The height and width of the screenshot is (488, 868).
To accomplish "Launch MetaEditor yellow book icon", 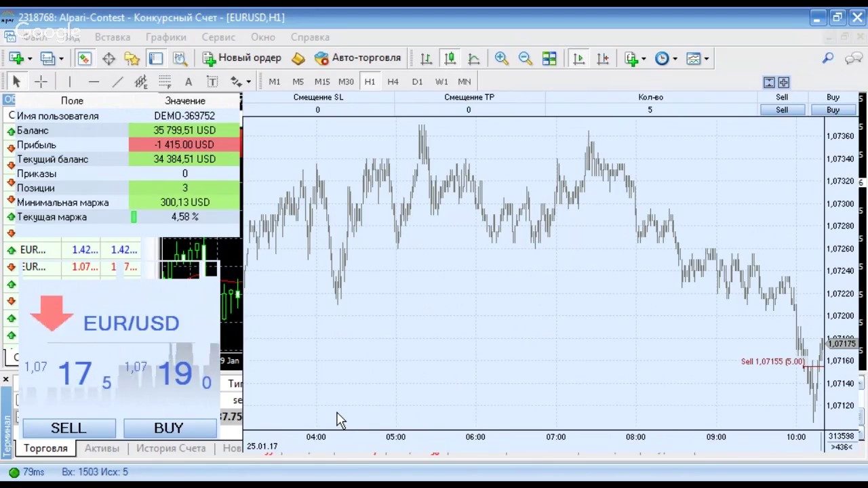I will pyautogui.click(x=298, y=58).
